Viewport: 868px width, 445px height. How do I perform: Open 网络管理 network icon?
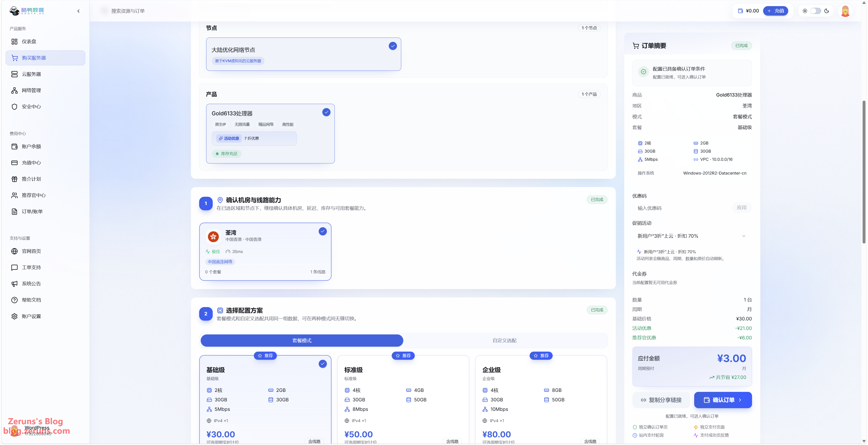(14, 90)
